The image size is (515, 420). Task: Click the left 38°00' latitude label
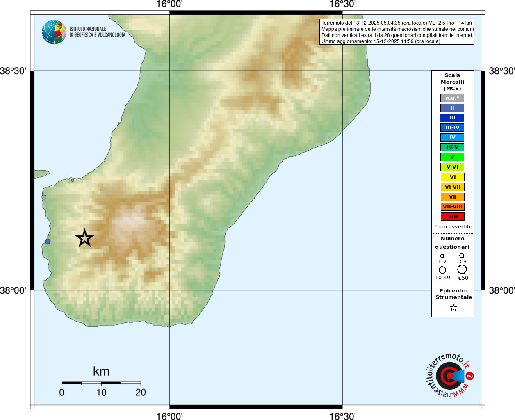click(x=13, y=290)
